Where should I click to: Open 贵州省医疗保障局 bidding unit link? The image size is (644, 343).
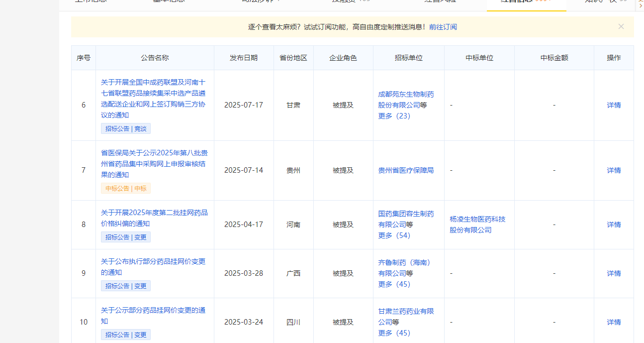[406, 170]
